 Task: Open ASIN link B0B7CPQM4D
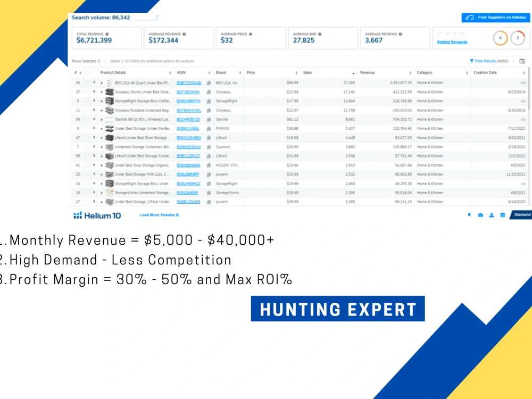tap(189, 83)
